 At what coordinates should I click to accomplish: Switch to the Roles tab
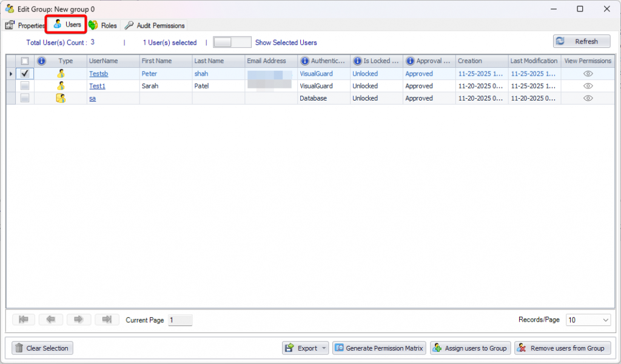tap(103, 25)
